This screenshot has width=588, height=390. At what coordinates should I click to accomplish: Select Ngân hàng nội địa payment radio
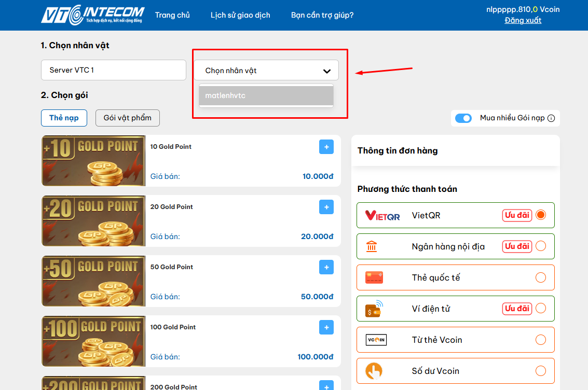point(541,246)
